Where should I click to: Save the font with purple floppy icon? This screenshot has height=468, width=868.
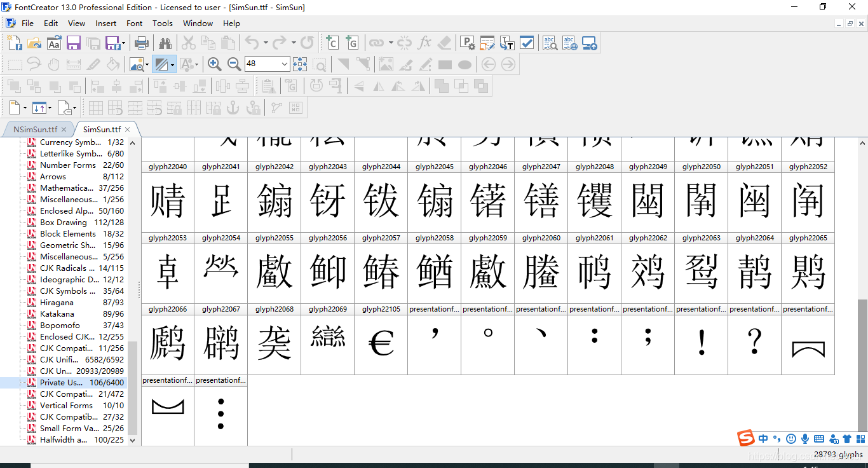click(74, 43)
